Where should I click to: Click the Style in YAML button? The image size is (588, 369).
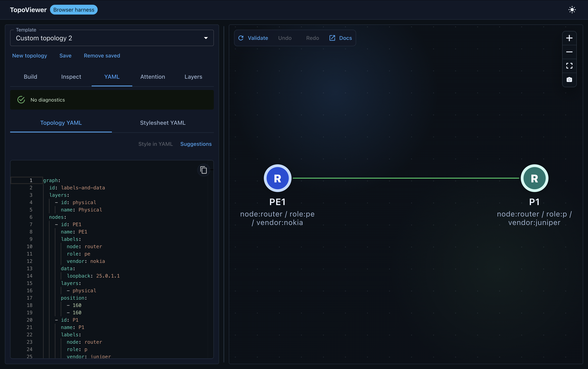pyautogui.click(x=155, y=144)
